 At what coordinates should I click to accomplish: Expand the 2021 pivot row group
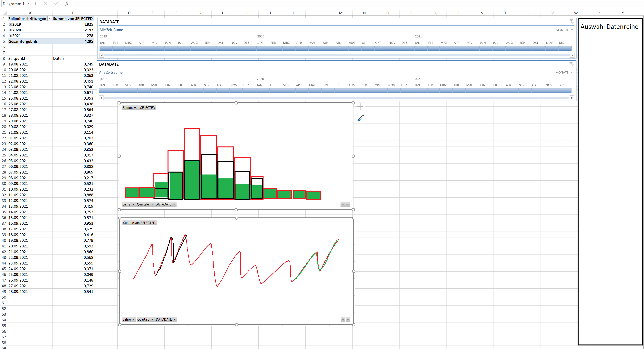click(11, 36)
